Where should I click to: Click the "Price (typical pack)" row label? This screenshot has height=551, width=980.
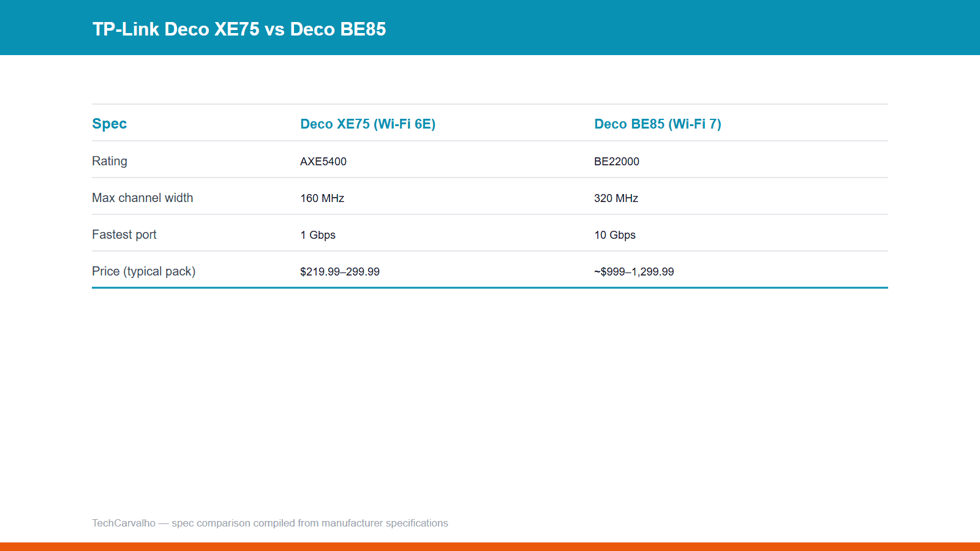click(x=144, y=271)
